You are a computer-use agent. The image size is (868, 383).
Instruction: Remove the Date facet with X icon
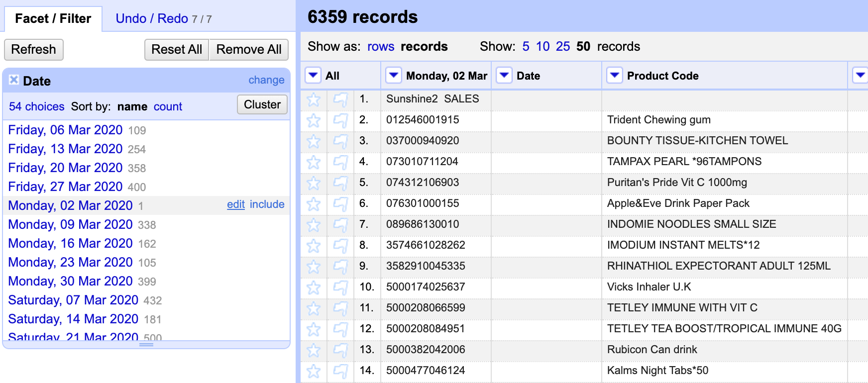(x=14, y=80)
